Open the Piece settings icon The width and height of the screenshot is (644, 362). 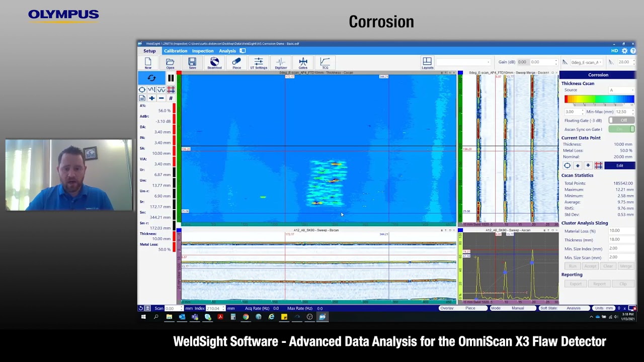236,63
